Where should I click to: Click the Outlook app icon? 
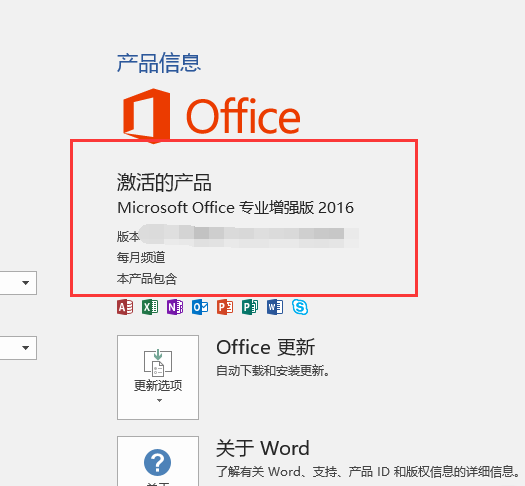click(200, 307)
